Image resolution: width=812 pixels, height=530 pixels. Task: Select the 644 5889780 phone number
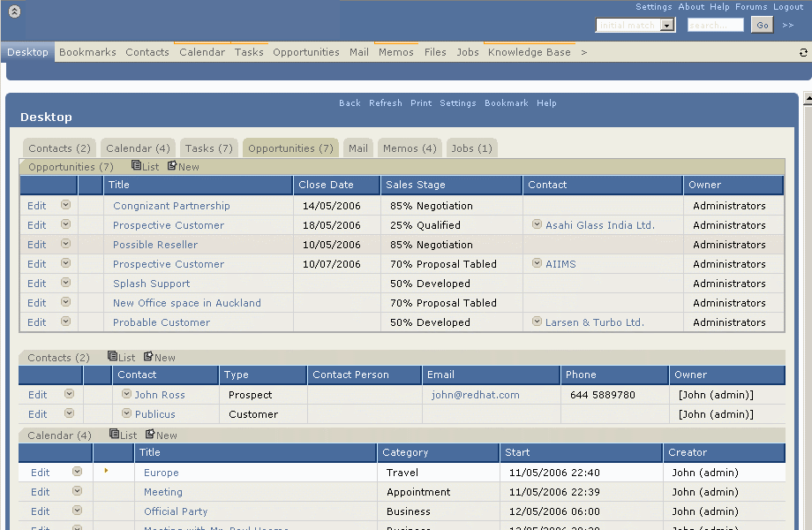pyautogui.click(x=602, y=395)
